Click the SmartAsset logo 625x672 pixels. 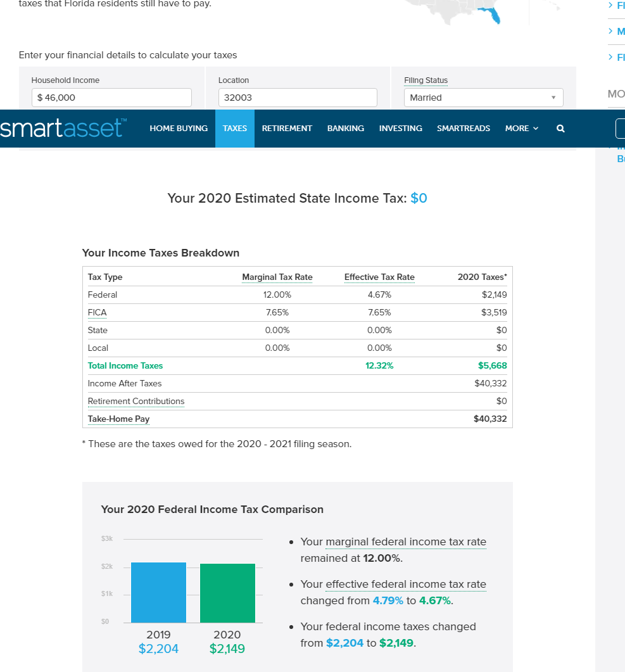tap(63, 128)
